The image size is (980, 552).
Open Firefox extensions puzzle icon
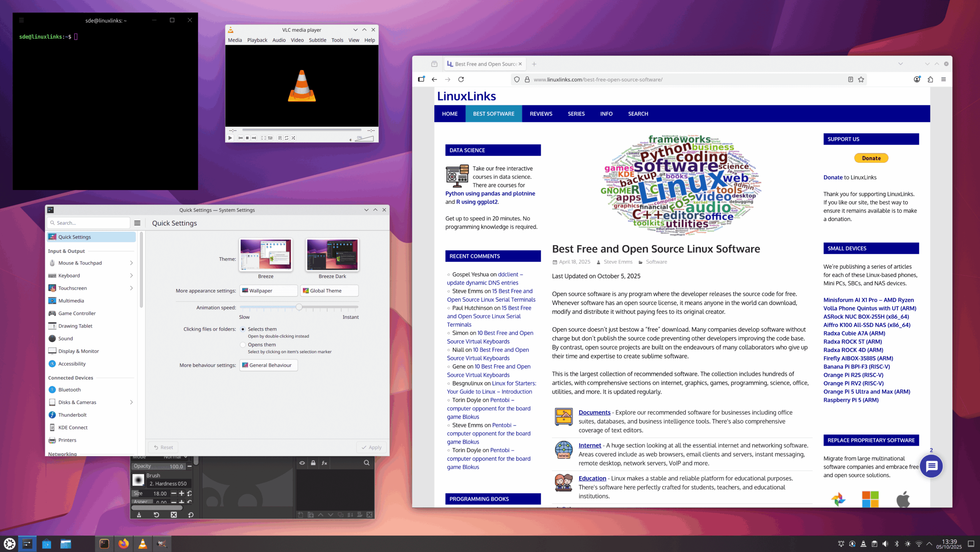pos(930,79)
